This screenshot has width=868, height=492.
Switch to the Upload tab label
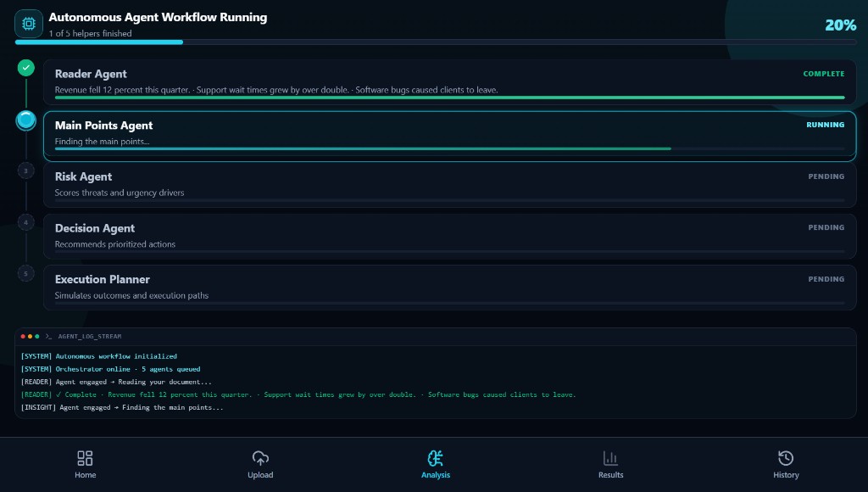click(260, 475)
